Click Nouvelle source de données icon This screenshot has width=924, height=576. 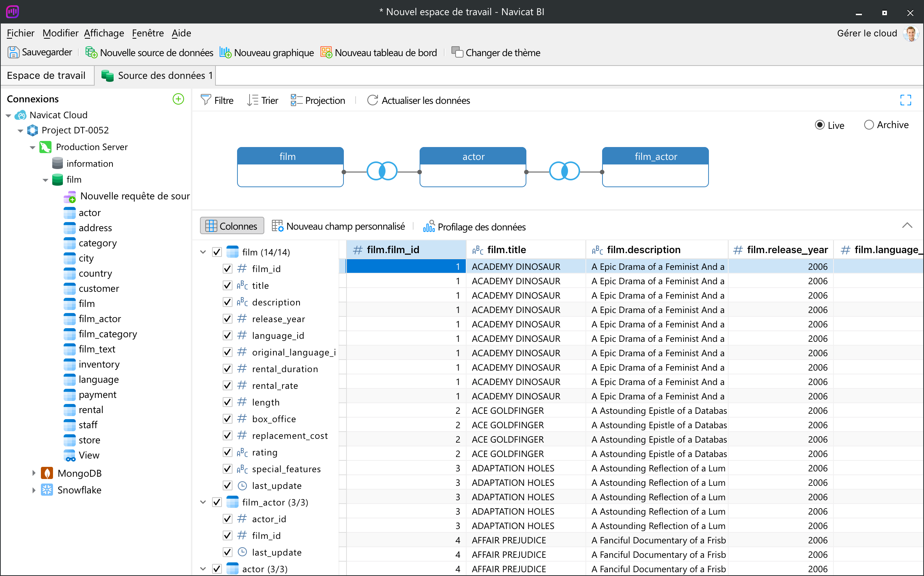[x=91, y=52]
